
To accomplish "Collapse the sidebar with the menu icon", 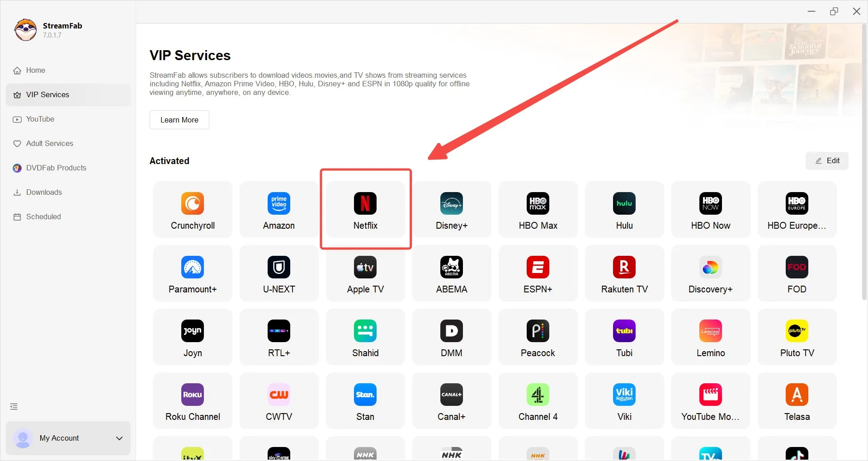I will (14, 407).
